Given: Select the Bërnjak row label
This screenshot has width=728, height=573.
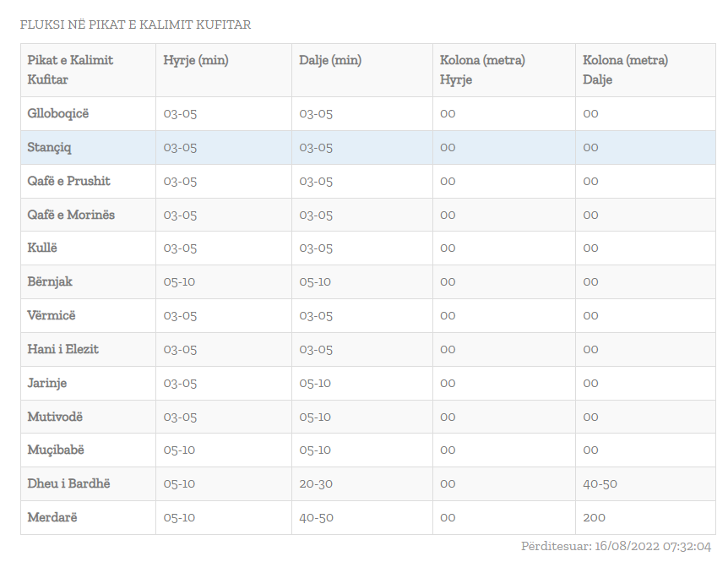Looking at the screenshot, I should click(x=50, y=281).
